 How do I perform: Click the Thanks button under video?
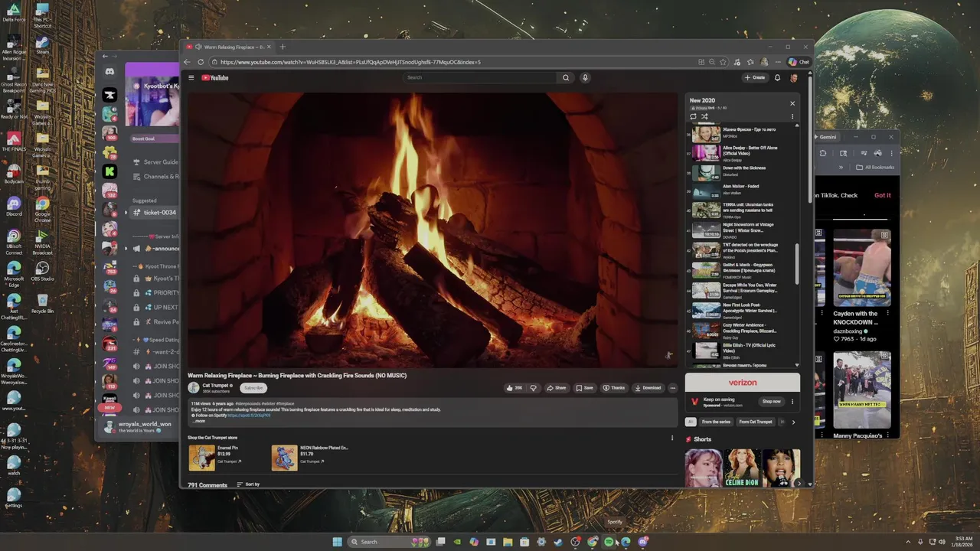click(x=614, y=388)
